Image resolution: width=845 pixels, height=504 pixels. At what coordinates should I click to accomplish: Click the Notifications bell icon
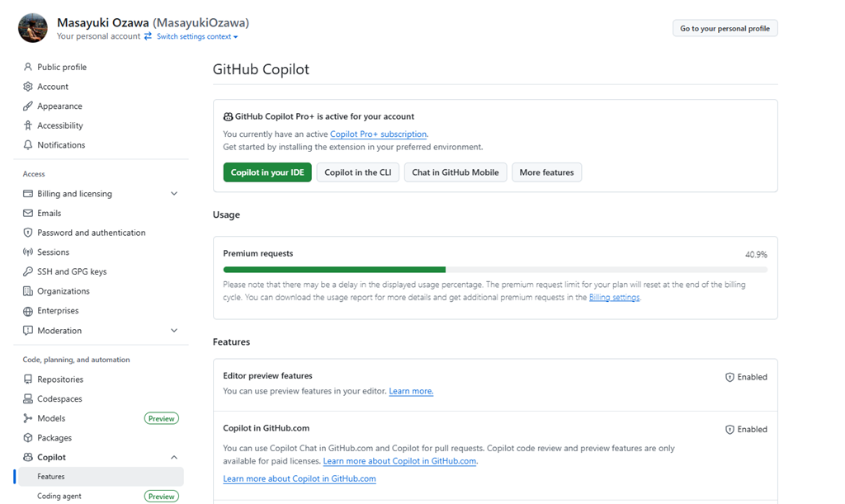pyautogui.click(x=28, y=145)
